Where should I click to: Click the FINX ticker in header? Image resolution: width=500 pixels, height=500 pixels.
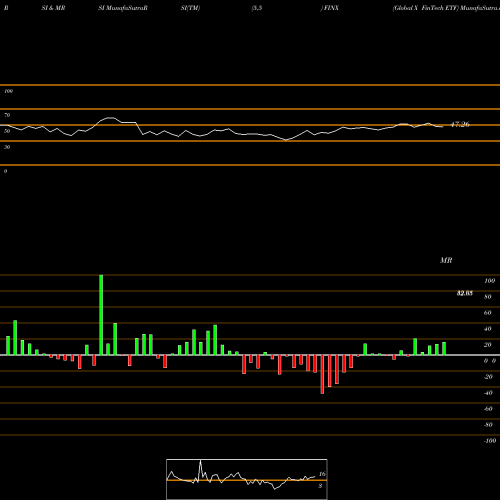pos(331,8)
